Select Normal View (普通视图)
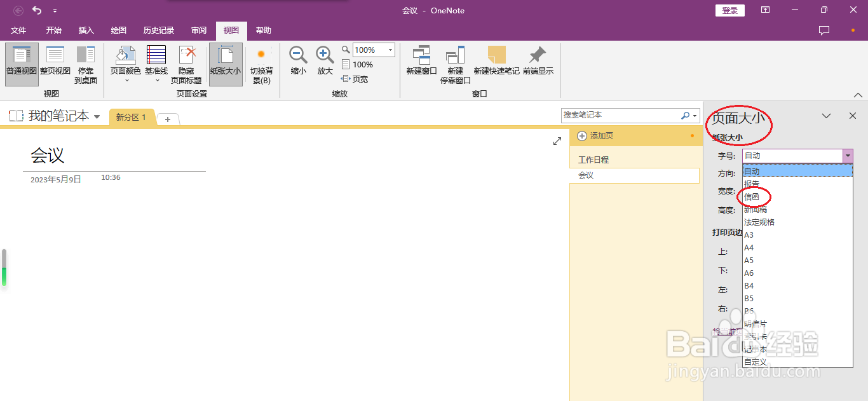The image size is (868, 401). click(22, 65)
